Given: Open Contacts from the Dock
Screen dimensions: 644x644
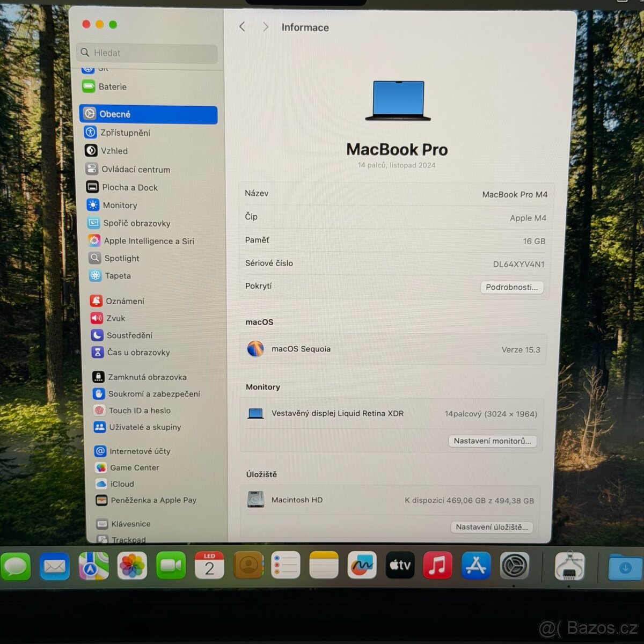Looking at the screenshot, I should (248, 565).
